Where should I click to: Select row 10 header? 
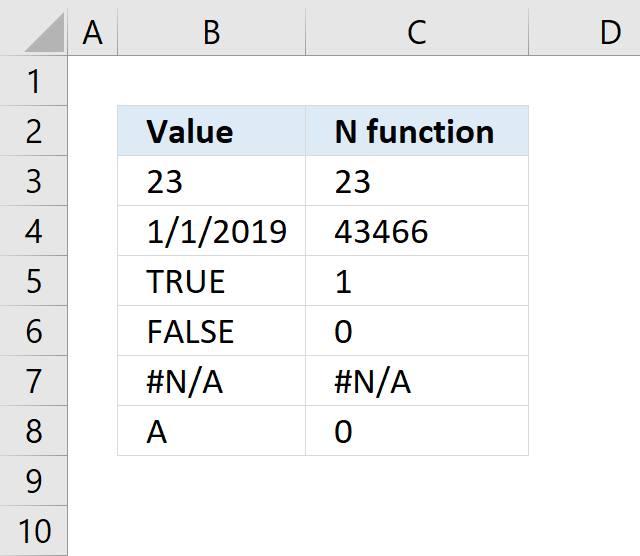tap(33, 531)
